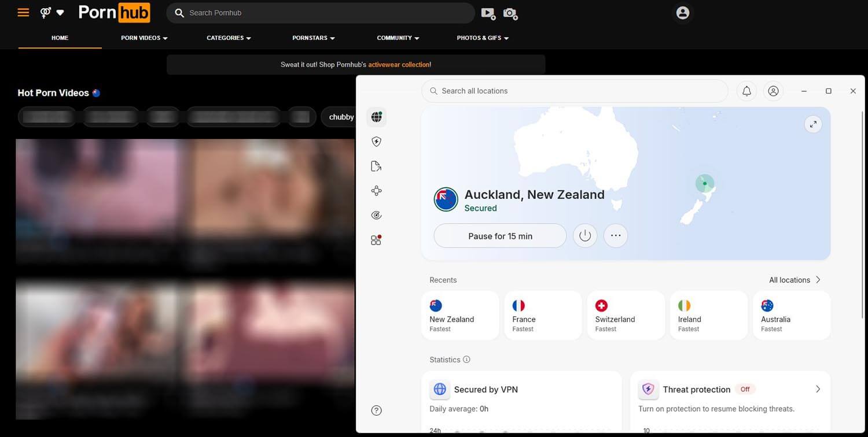Click the Daily average: 0h text
The image size is (868, 437).
point(459,409)
